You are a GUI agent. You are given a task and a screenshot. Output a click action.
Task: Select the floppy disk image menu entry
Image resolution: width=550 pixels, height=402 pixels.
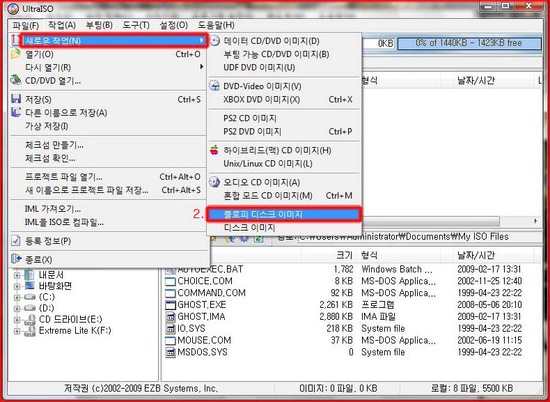pos(284,214)
